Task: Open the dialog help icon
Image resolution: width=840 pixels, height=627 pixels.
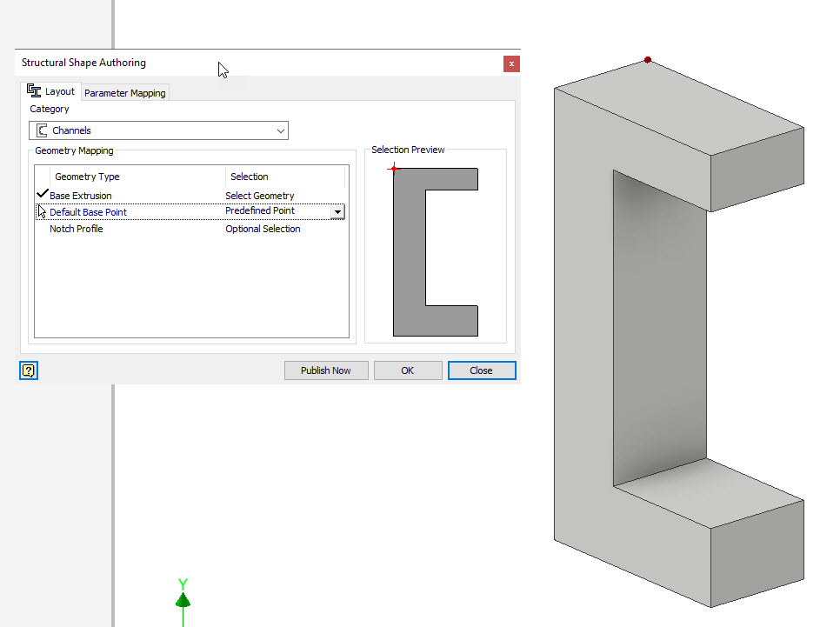Action: pyautogui.click(x=29, y=370)
